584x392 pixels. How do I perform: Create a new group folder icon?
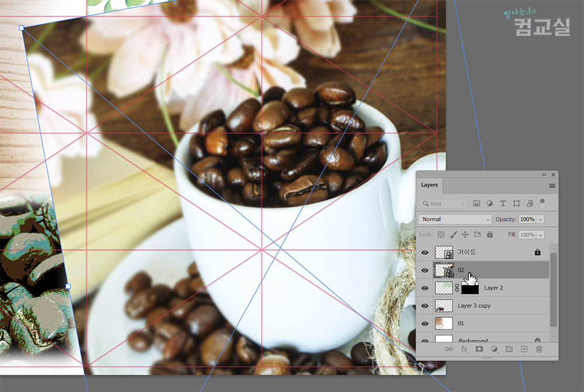[x=509, y=349]
